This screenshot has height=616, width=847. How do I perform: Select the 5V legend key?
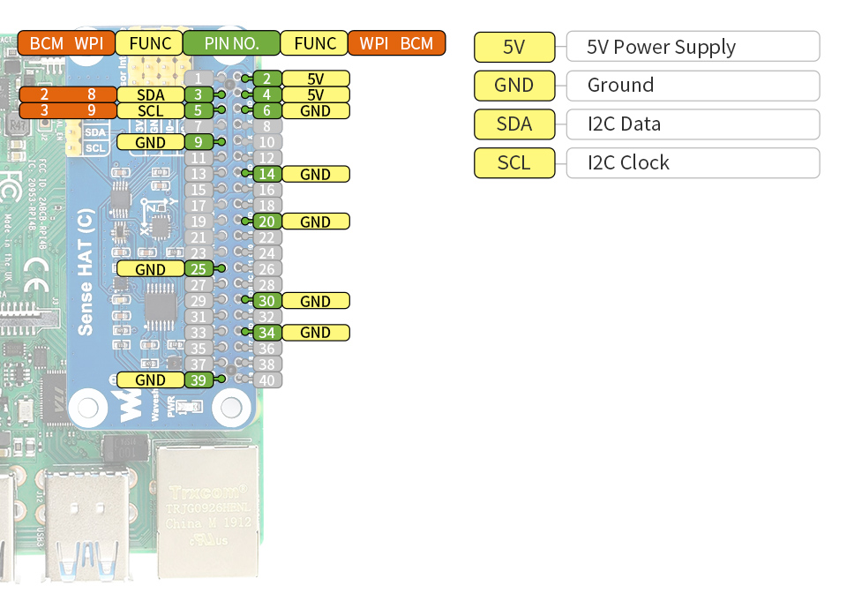click(514, 47)
